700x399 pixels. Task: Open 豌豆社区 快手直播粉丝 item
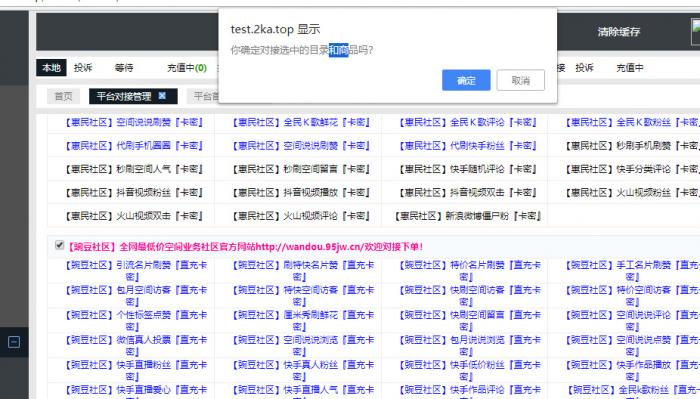click(136, 370)
